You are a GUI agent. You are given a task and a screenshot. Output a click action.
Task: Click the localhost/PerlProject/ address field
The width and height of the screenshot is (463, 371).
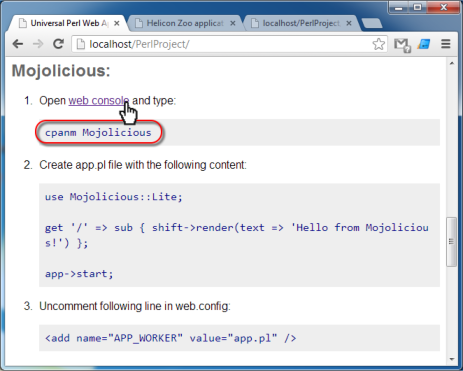tap(229, 44)
